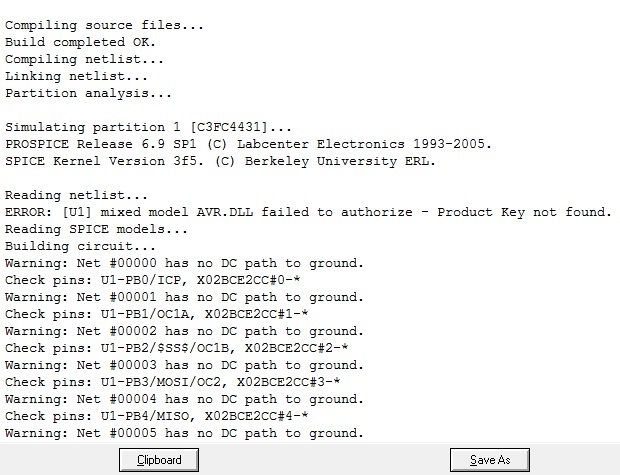Select the 'Reading netlist...' log line
Viewport: 620px width, 475px height.
point(76,195)
